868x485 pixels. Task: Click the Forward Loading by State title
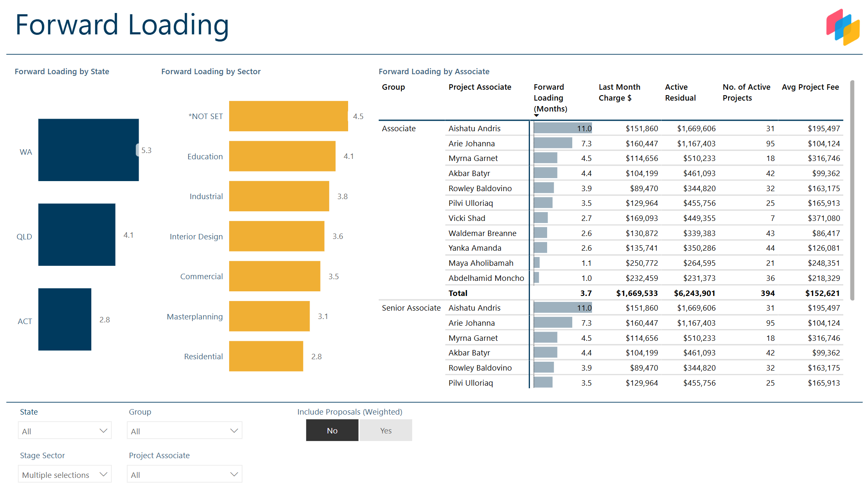tap(62, 72)
